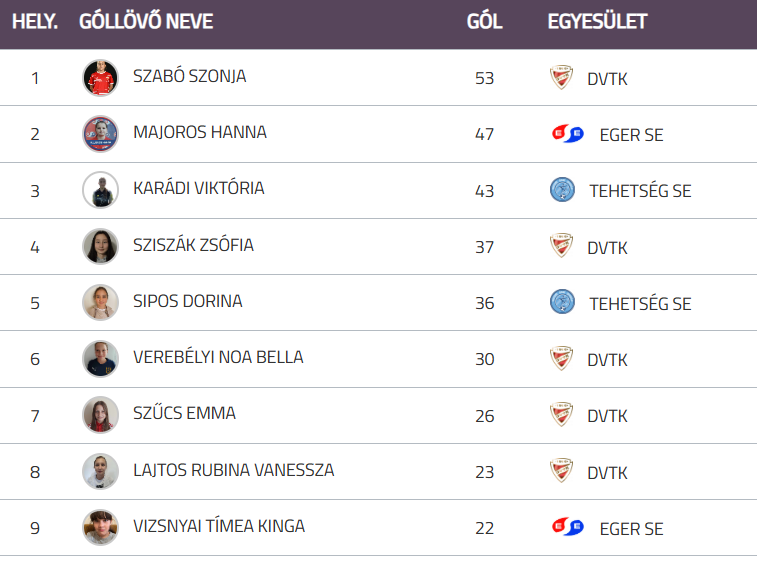Click HELY. column header
The width and height of the screenshot is (757, 561).
pyautogui.click(x=35, y=21)
